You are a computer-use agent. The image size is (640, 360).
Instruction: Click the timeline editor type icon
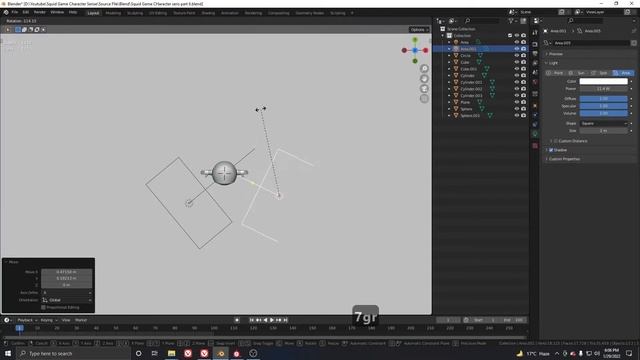(x=7, y=320)
